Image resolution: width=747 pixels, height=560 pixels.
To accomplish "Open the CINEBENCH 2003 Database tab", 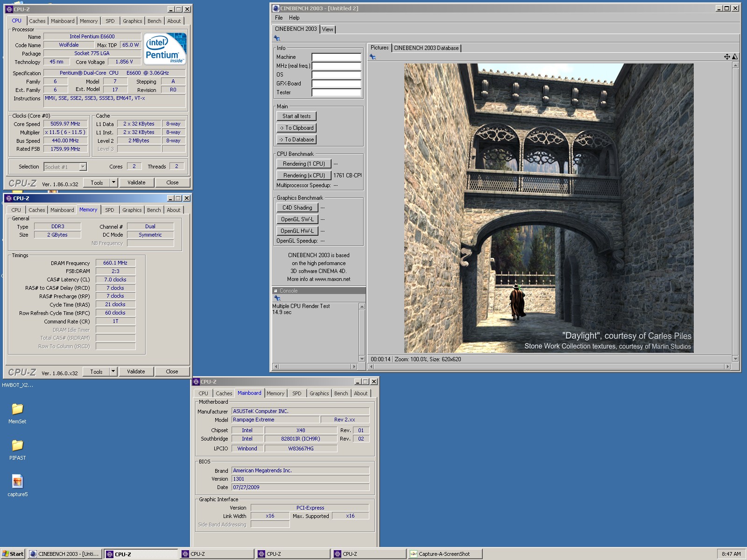I will click(x=426, y=48).
